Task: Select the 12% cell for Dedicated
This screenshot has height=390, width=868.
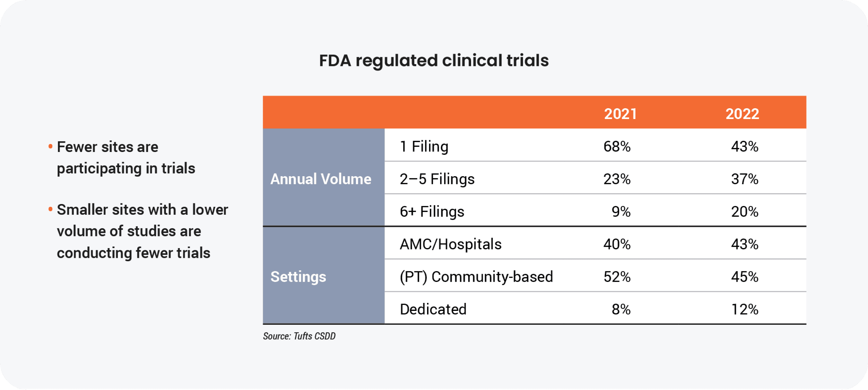Action: [745, 309]
